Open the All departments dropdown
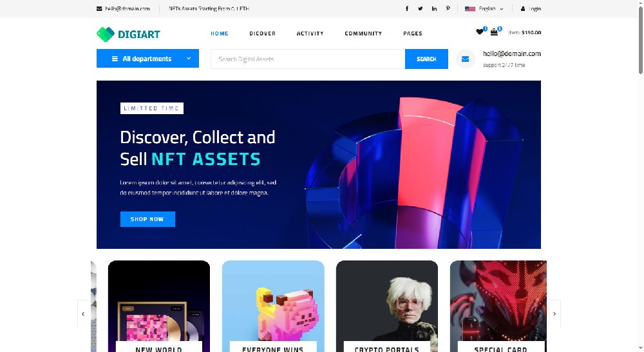This screenshot has width=644, height=352. click(147, 59)
